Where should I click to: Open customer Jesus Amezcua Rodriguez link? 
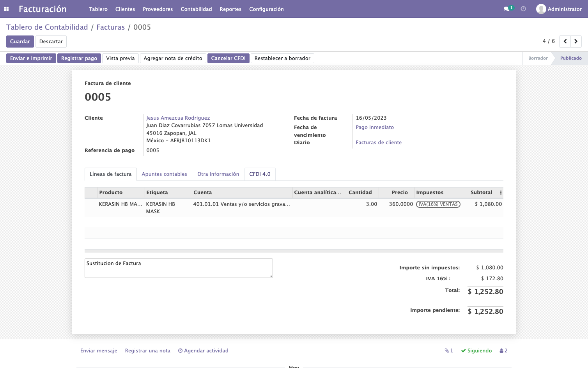(178, 118)
